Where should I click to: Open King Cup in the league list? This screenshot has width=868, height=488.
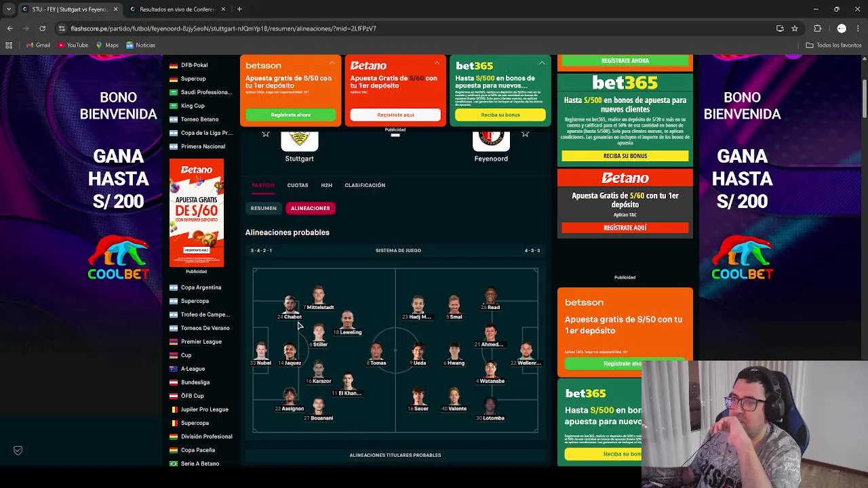[193, 106]
